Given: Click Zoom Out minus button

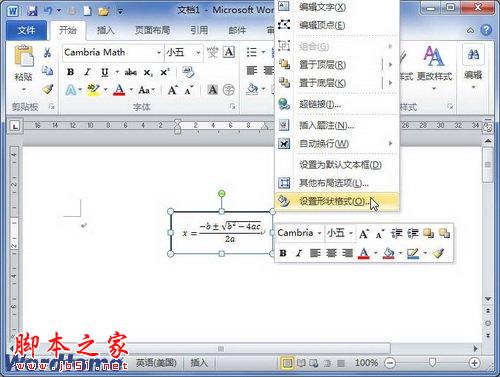Looking at the screenshot, I should [x=390, y=362].
